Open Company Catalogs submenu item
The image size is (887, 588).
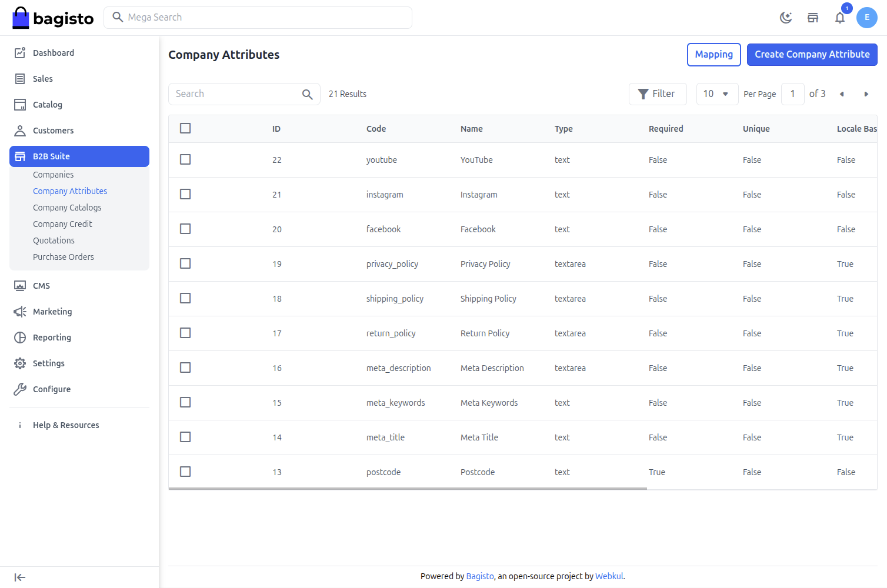coord(67,208)
